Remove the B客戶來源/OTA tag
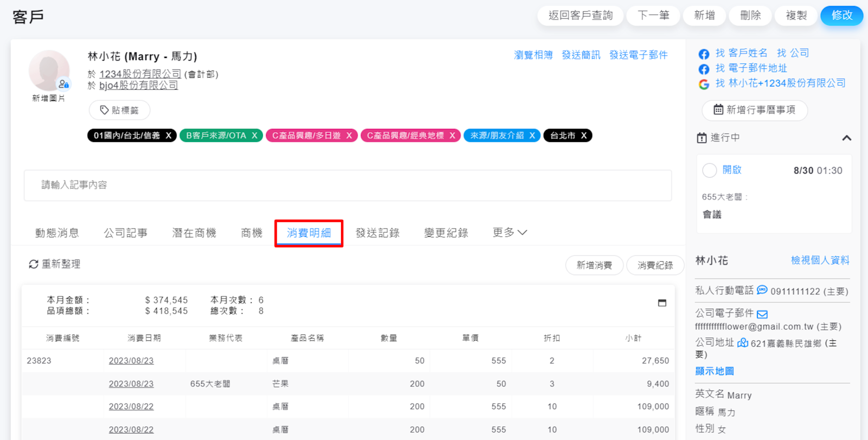 point(254,135)
